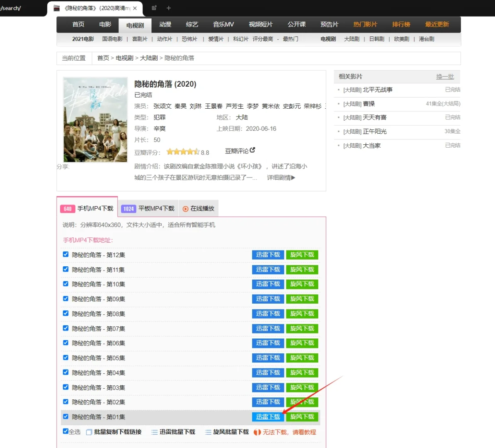Open 音乐MV in the main navigation

223,24
